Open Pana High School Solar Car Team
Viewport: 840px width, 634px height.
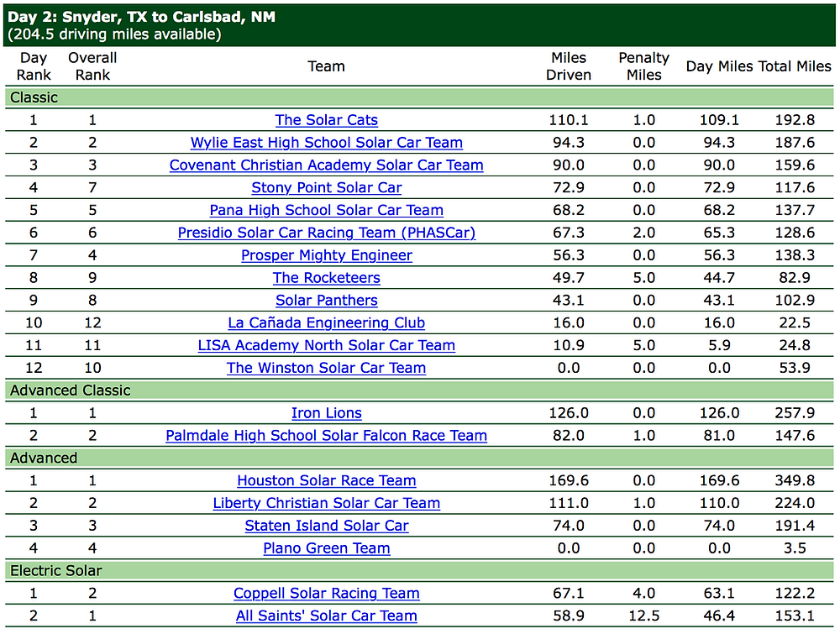[326, 210]
